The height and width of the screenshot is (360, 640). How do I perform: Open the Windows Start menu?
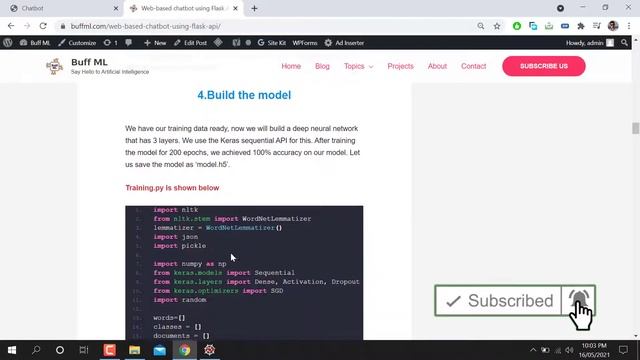[x=12, y=350]
